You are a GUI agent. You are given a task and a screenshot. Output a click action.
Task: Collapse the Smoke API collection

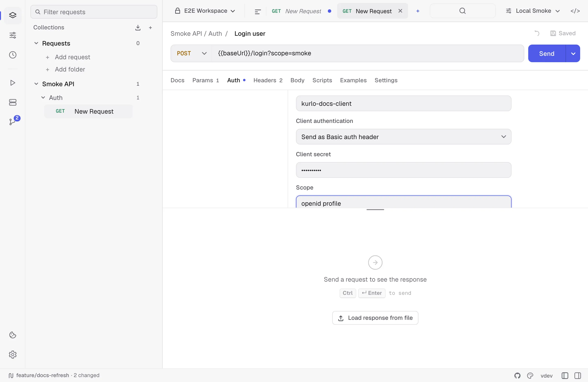36,84
